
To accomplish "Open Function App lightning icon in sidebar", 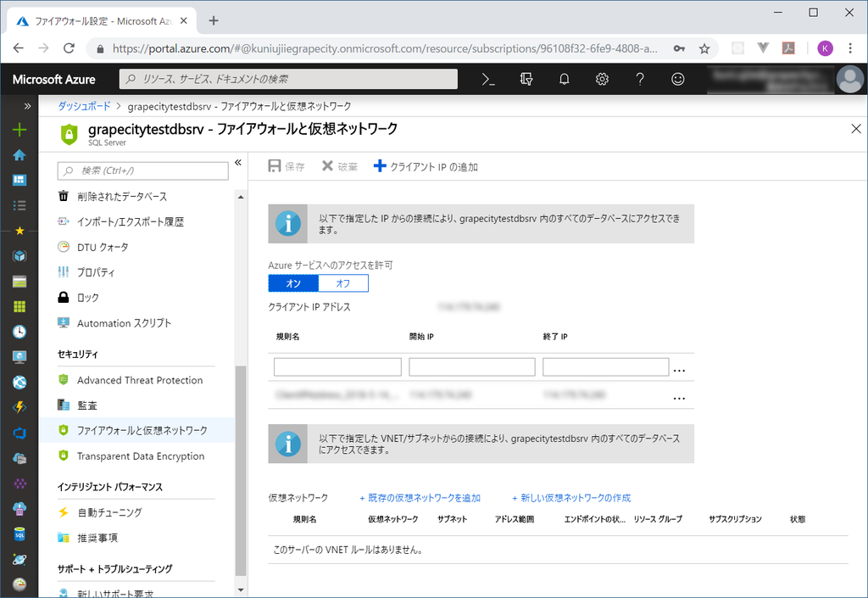I will (x=19, y=407).
